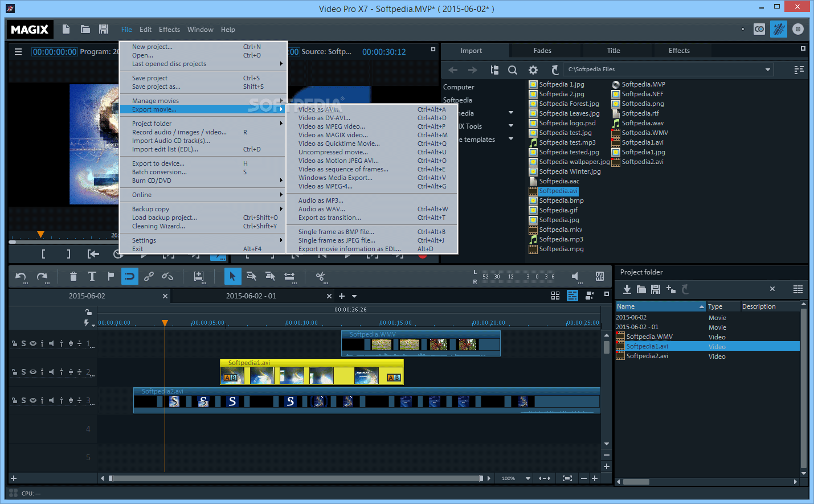Click the trash Delete object icon
The image size is (814, 504).
73,277
